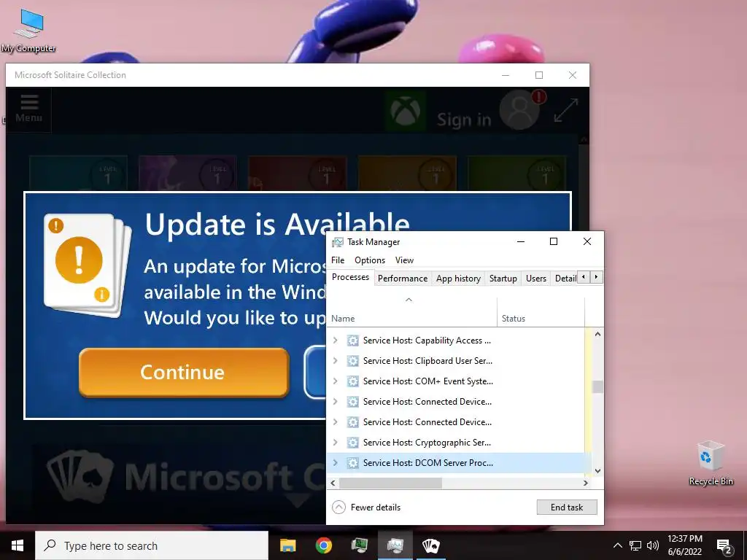
Task: Click the tab scroll left arrow
Action: click(583, 277)
